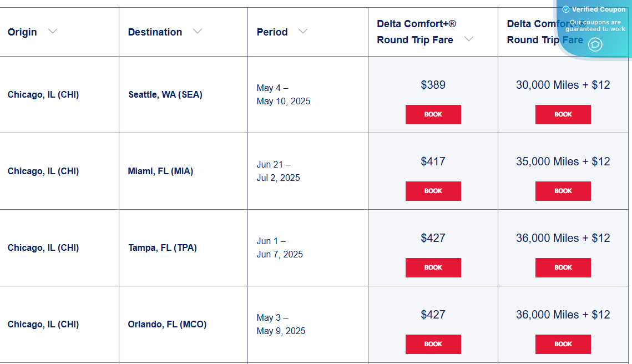The height and width of the screenshot is (364, 632).
Task: Select the Miami, FL (MIA) destination cell
Action: click(x=160, y=171)
